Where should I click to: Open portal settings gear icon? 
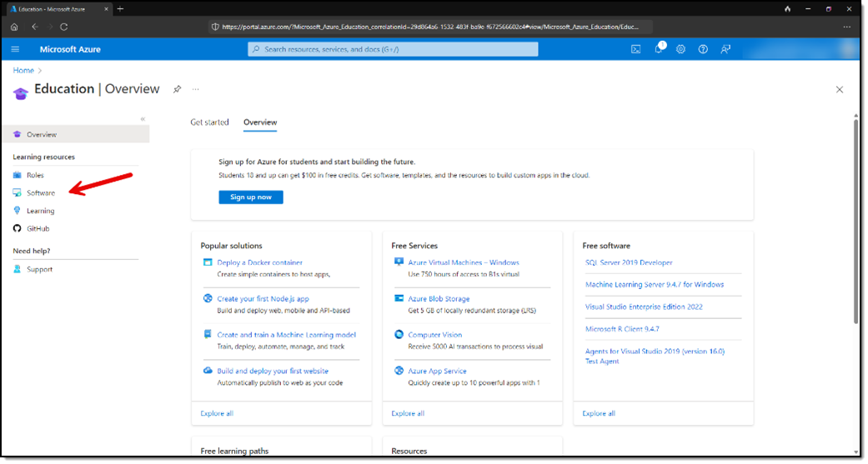pyautogui.click(x=680, y=49)
